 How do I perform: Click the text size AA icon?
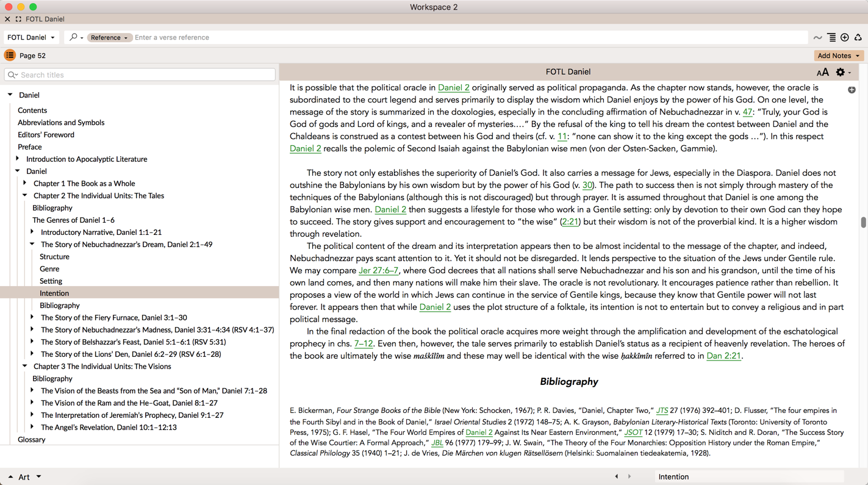tap(822, 72)
